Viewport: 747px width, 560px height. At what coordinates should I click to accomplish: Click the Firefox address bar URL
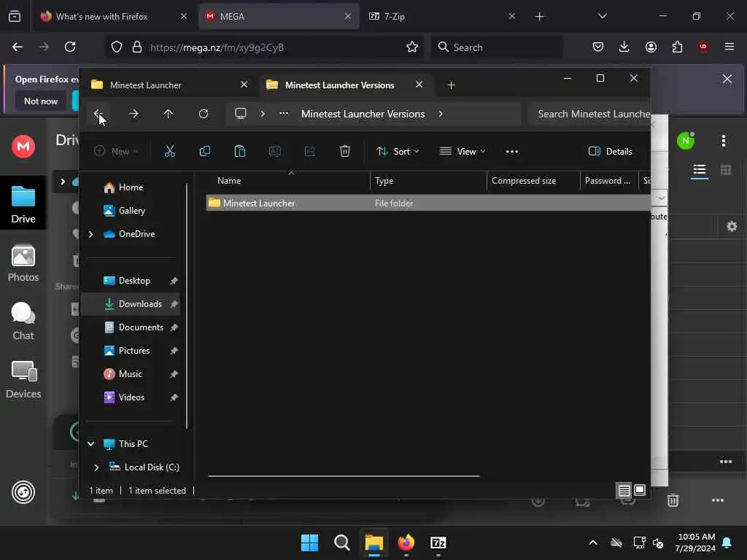pyautogui.click(x=217, y=47)
